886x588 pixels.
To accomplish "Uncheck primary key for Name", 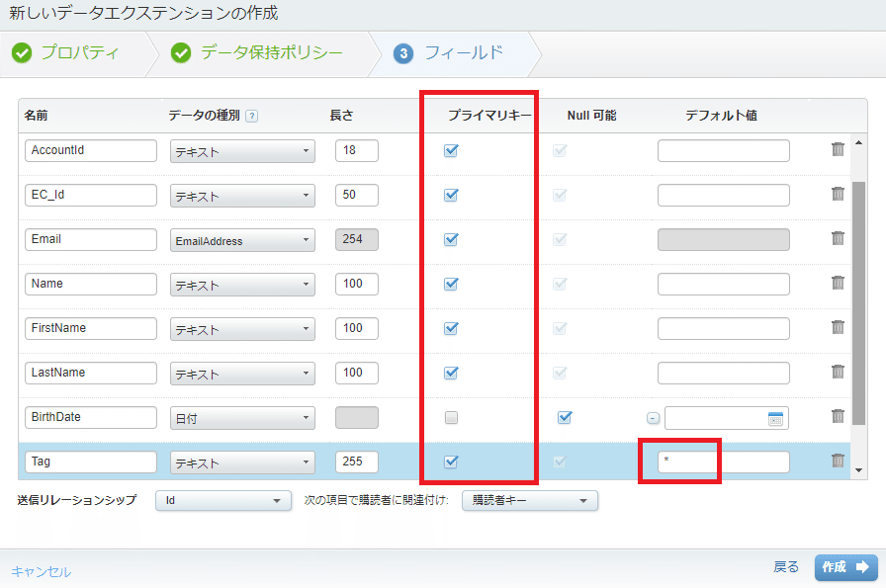I will (451, 284).
